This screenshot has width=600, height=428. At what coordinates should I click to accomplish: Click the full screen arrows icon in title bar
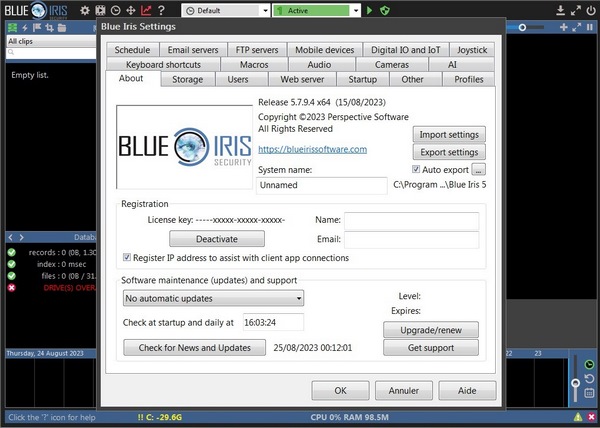(x=576, y=10)
